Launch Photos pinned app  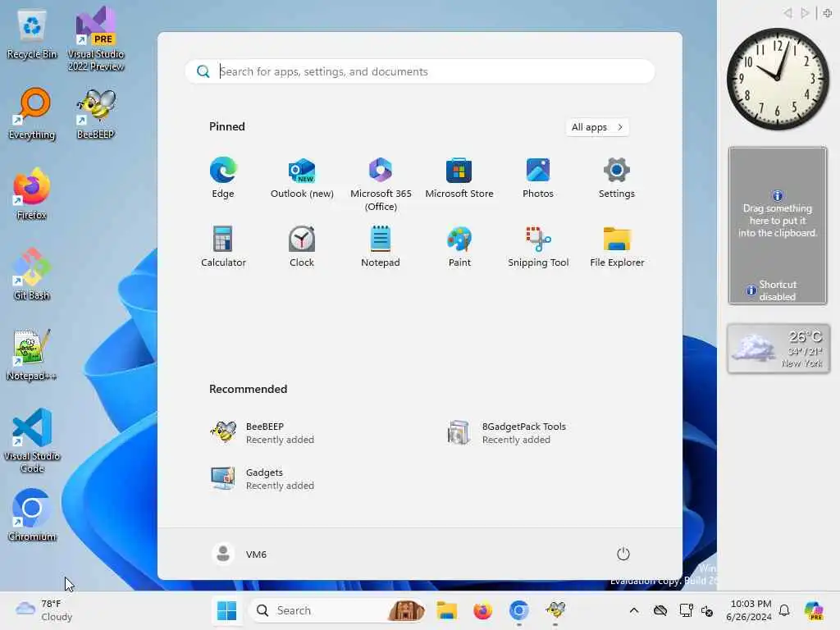click(538, 178)
